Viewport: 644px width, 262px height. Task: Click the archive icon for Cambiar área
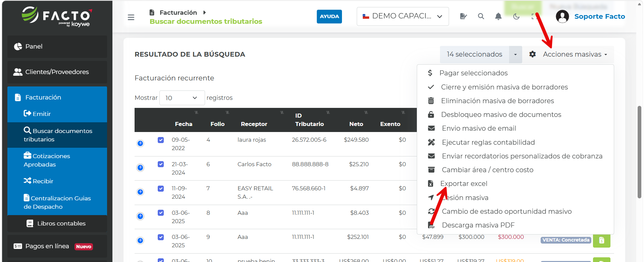click(431, 170)
